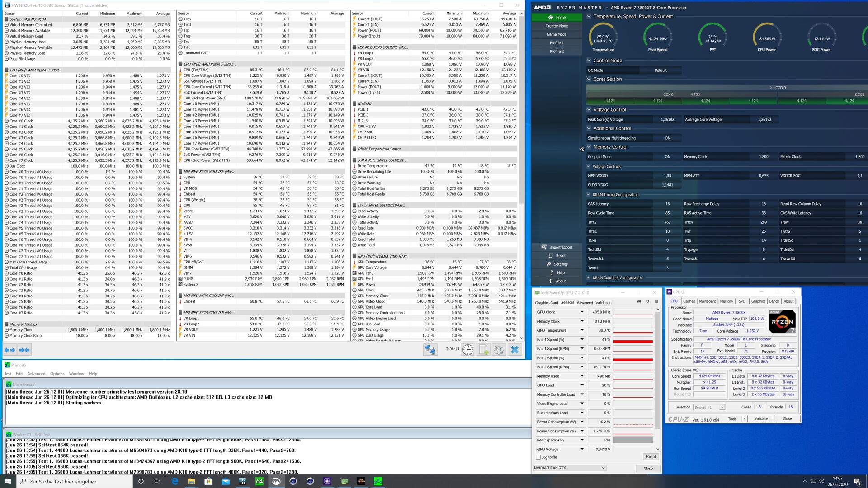Viewport: 868px width, 488px height.
Task: Collapse Control Mode section
Action: click(589, 61)
